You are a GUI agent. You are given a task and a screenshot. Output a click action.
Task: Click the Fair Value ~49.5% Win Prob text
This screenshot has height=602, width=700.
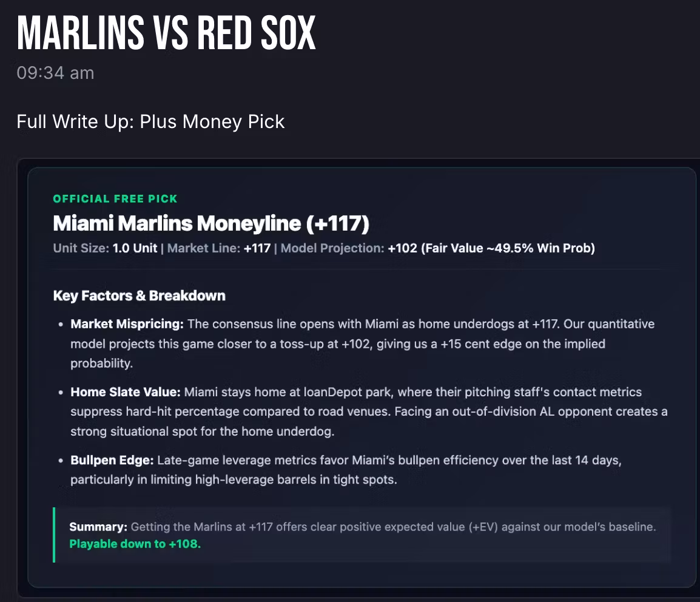pyautogui.click(x=508, y=248)
